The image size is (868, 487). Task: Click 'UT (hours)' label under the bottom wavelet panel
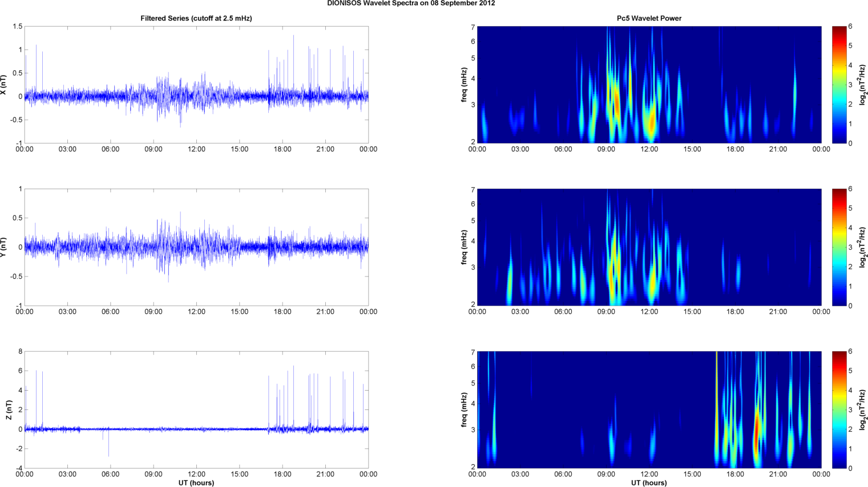[x=649, y=482]
